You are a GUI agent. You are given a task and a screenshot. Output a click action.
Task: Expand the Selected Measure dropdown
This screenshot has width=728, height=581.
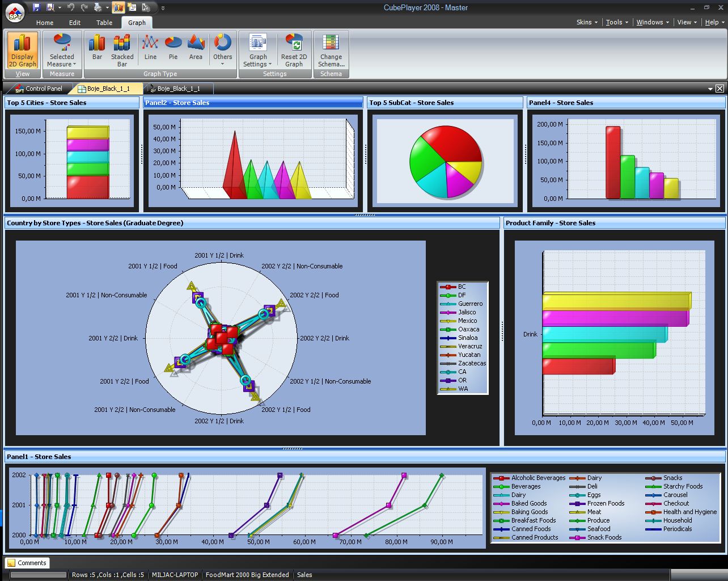62,50
